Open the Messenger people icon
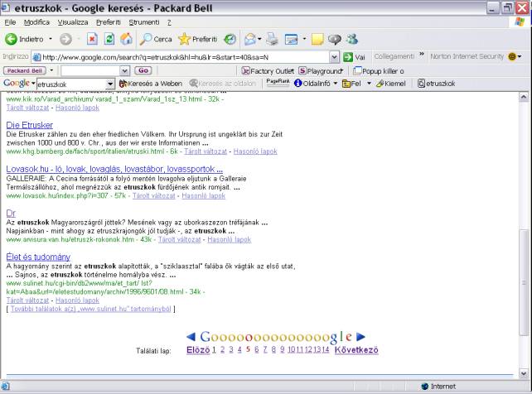Viewport: 532px width, 394px height. point(352,39)
